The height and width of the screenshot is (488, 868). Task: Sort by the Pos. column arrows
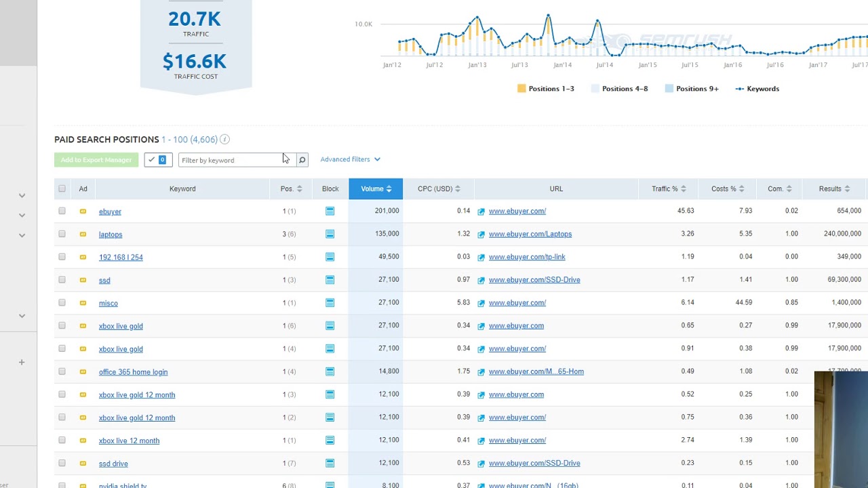point(299,189)
